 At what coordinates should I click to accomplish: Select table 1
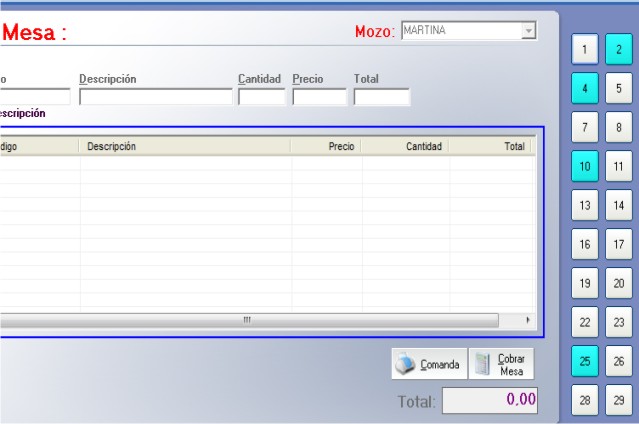[585, 49]
